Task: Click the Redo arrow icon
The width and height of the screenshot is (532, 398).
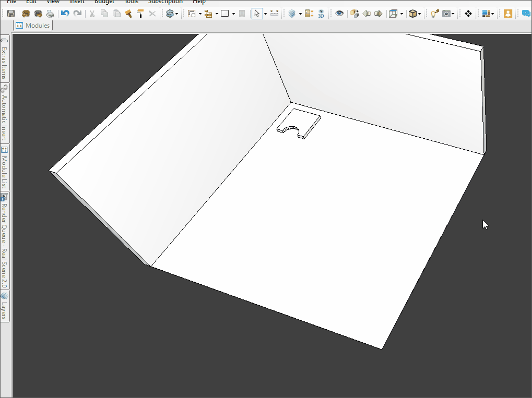Action: pyautogui.click(x=77, y=14)
